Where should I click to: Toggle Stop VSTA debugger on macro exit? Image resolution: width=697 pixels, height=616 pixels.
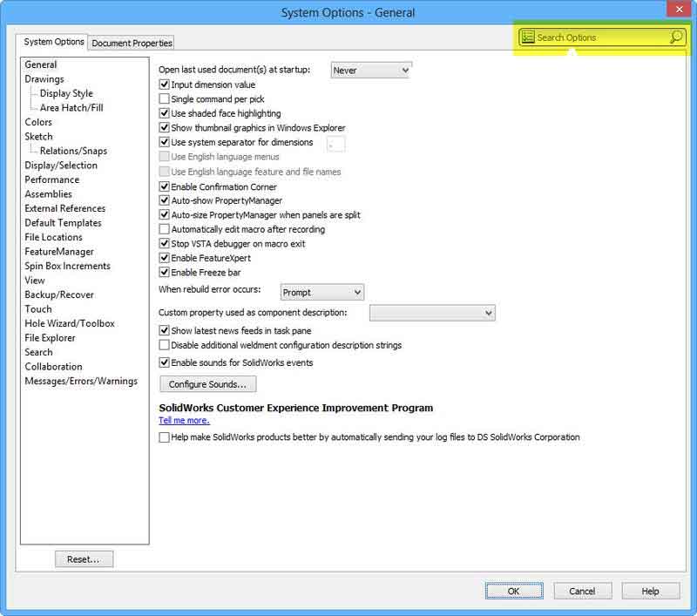pyautogui.click(x=164, y=244)
